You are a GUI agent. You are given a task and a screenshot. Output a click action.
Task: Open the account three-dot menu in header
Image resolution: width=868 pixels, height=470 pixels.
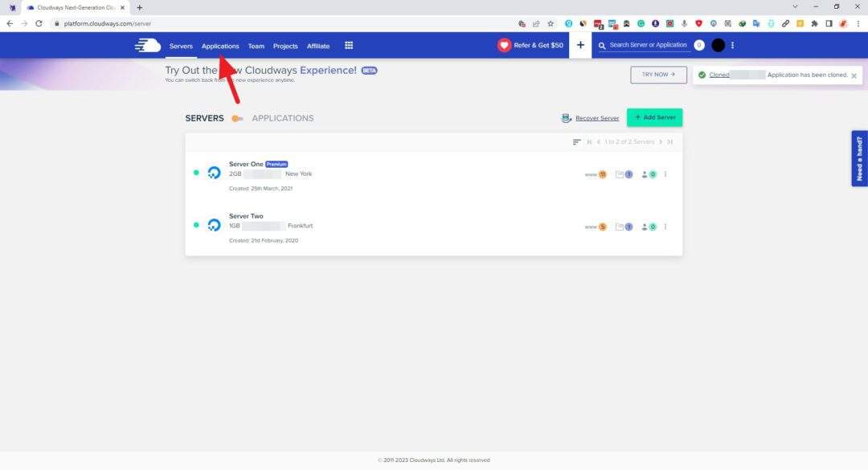click(x=732, y=46)
